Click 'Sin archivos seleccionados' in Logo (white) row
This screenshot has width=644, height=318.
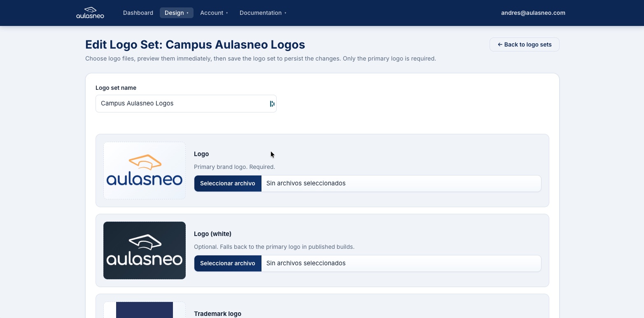[306, 263]
